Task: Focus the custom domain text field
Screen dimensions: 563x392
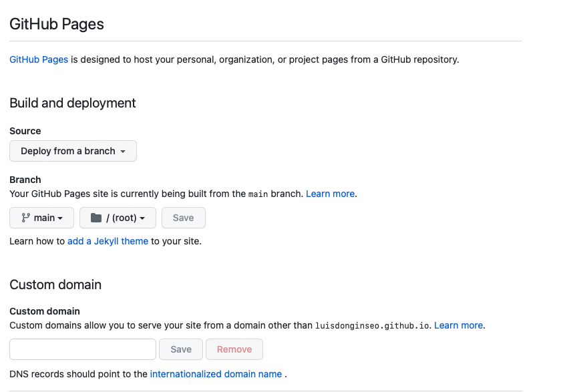Action: pos(83,349)
